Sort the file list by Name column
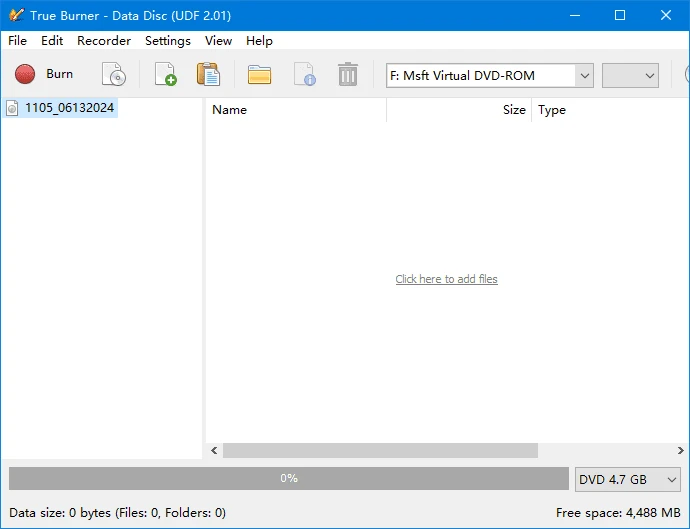This screenshot has width=690, height=529. [x=296, y=110]
